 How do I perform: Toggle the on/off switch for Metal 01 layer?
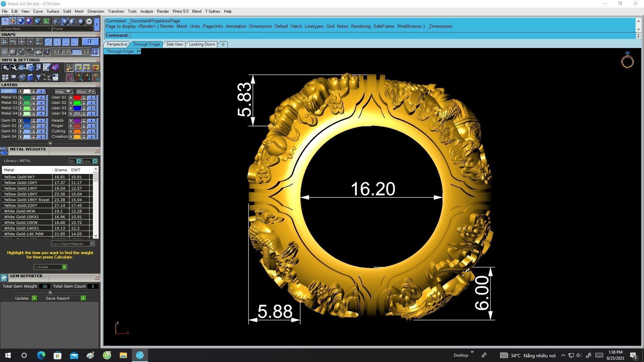pyautogui.click(x=41, y=98)
